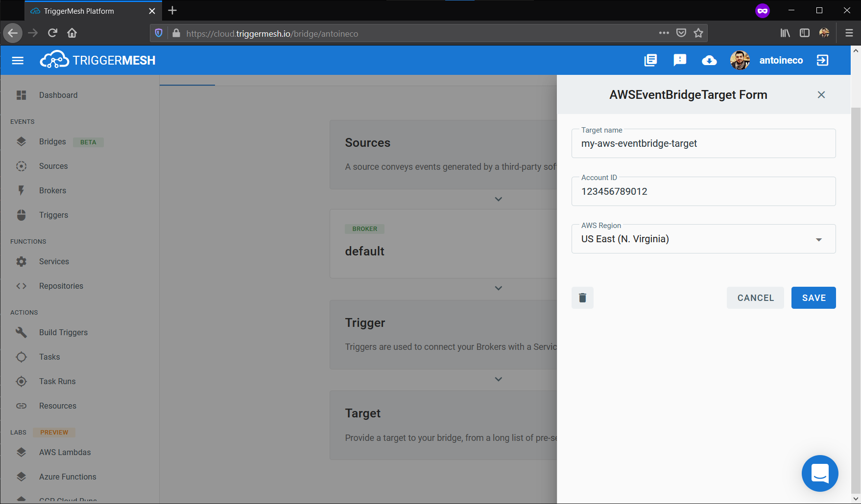Expand chevron below Sources card
Viewport: 861px width, 504px height.
click(499, 199)
